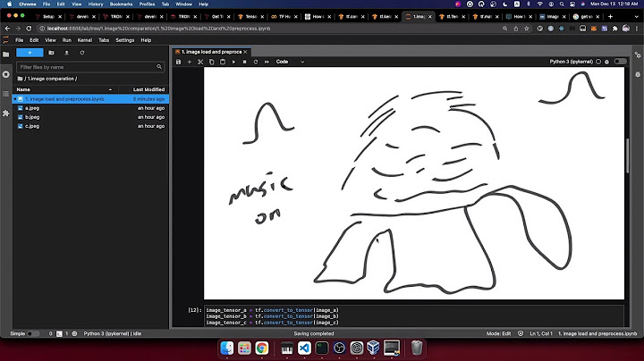644x361 pixels.
Task: Open VirtualBox from the Dock
Action: click(373, 348)
